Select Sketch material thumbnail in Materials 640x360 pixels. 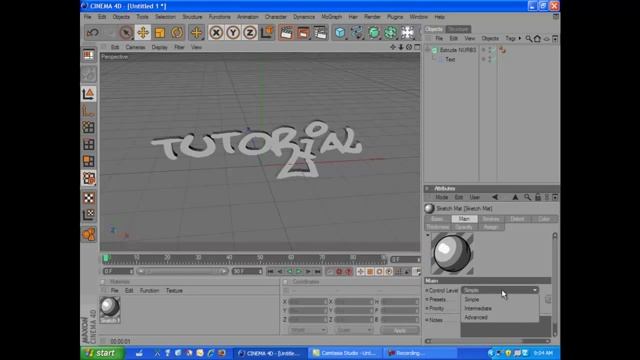(x=110, y=310)
